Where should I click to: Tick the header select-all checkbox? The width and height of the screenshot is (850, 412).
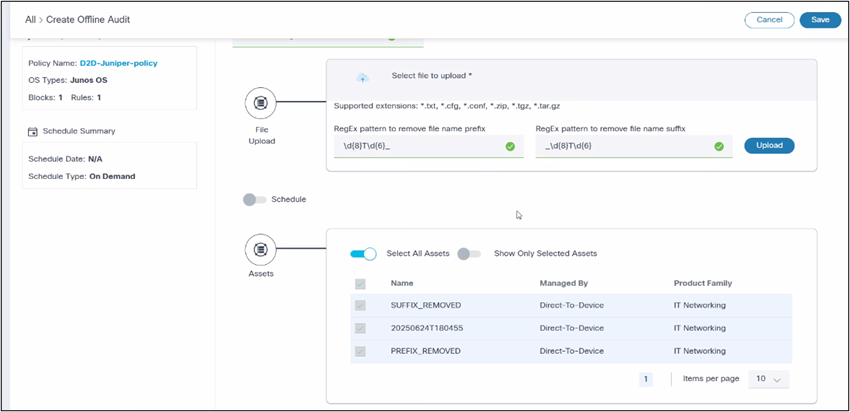tap(360, 283)
